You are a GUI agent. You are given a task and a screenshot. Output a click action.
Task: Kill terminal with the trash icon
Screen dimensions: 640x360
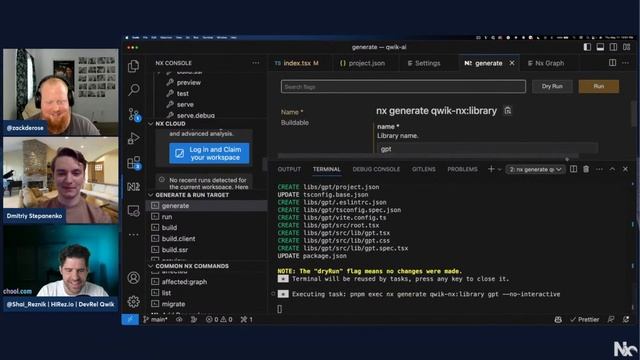586,169
